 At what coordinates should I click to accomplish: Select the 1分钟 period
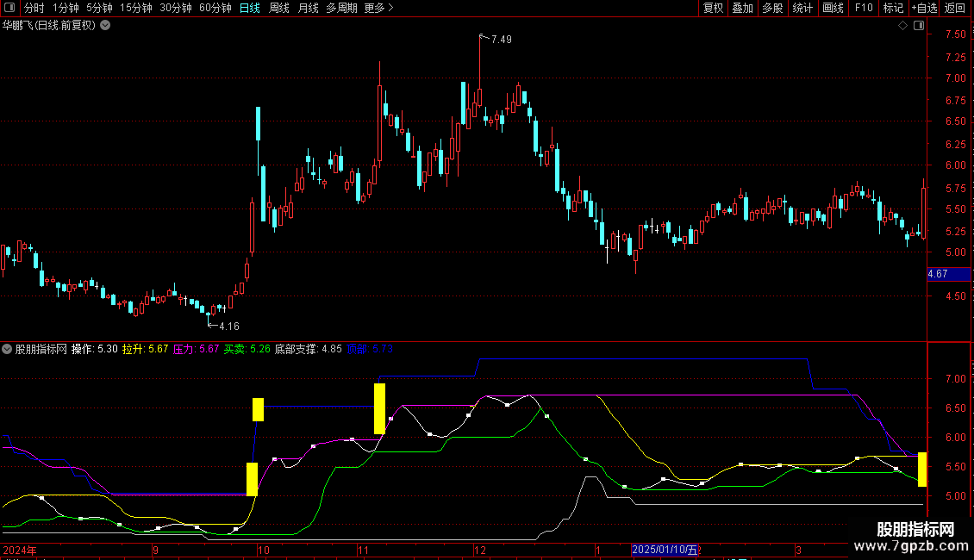click(66, 8)
